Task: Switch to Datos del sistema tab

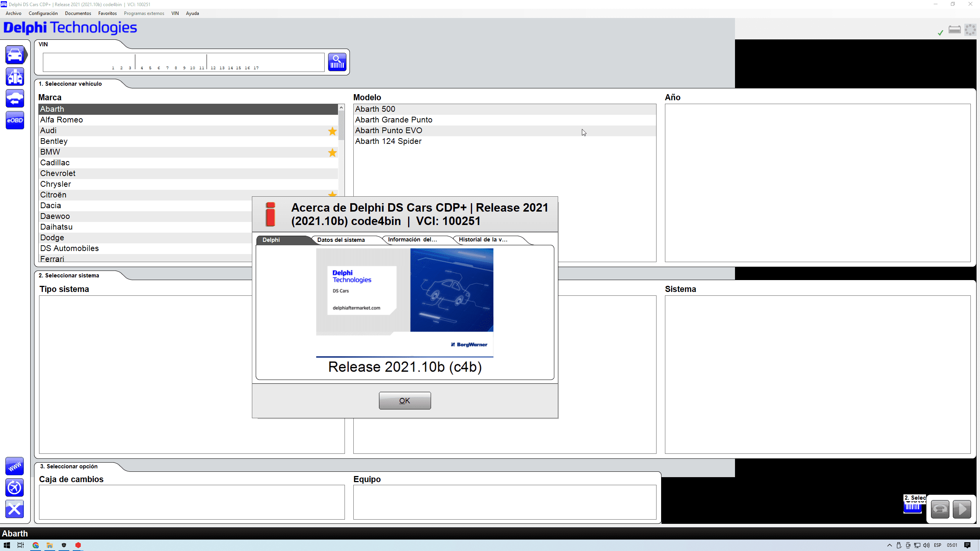Action: [x=341, y=240]
